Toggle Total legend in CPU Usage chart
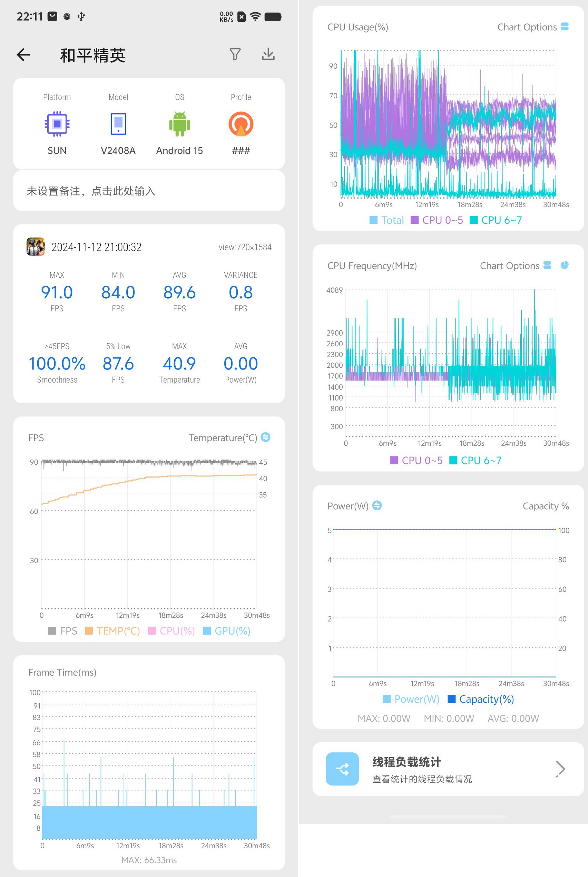The height and width of the screenshot is (877, 588). click(x=386, y=220)
